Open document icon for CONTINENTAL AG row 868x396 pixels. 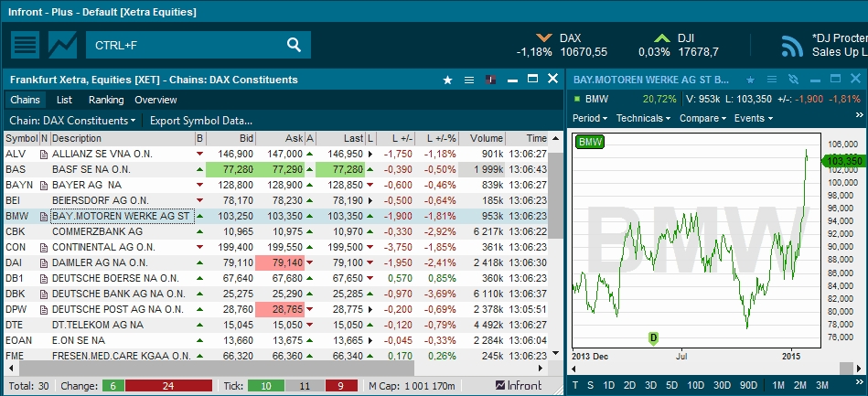coord(44,247)
